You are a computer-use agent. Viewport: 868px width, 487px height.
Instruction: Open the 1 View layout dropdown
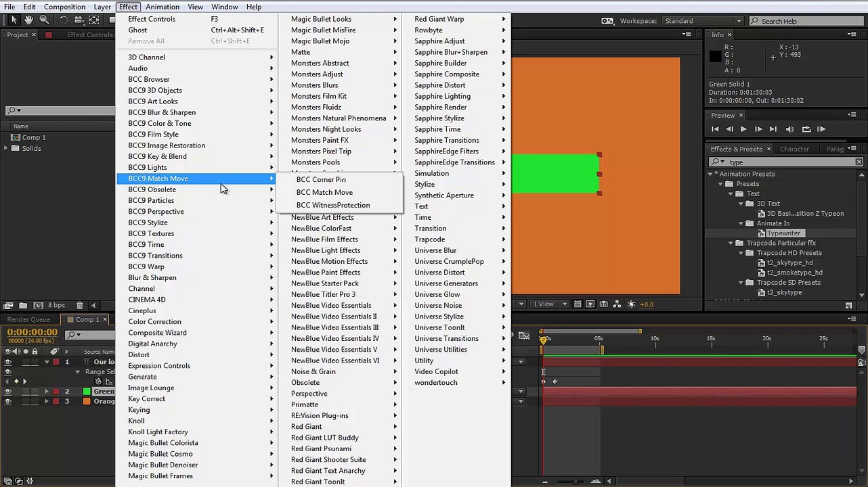pyautogui.click(x=550, y=304)
